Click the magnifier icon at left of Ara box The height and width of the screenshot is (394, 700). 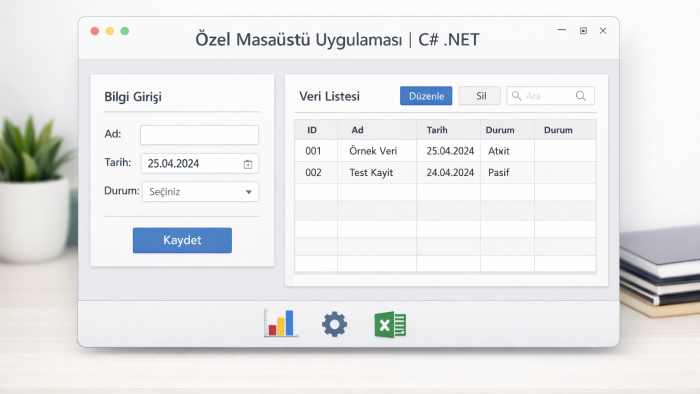pos(517,95)
